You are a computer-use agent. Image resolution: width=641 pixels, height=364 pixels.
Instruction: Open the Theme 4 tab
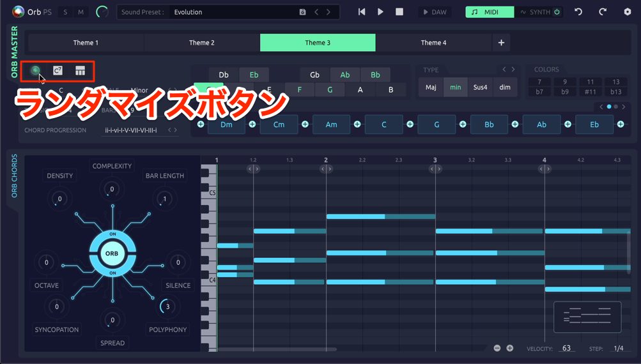pyautogui.click(x=433, y=43)
